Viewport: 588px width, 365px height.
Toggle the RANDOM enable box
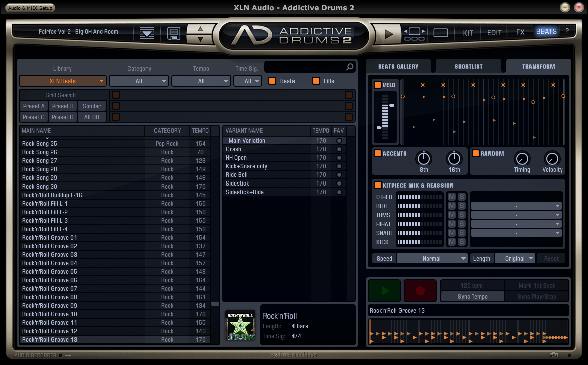coord(476,153)
